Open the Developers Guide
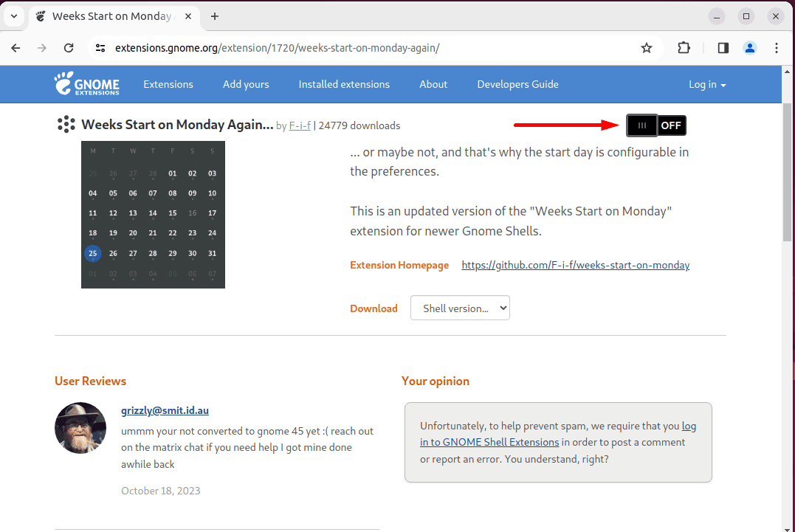Screen dimensions: 795x532 coord(517,85)
